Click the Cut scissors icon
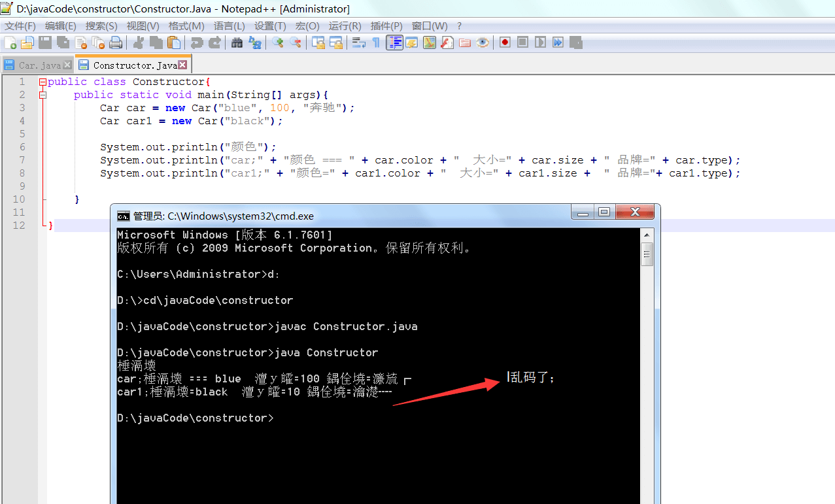This screenshot has width=835, height=504. 138,42
